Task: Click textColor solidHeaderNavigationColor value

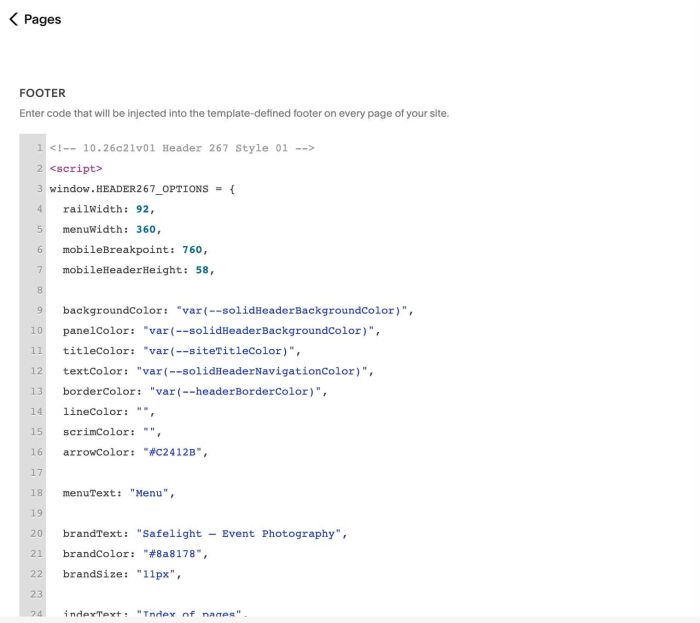Action: coord(252,371)
